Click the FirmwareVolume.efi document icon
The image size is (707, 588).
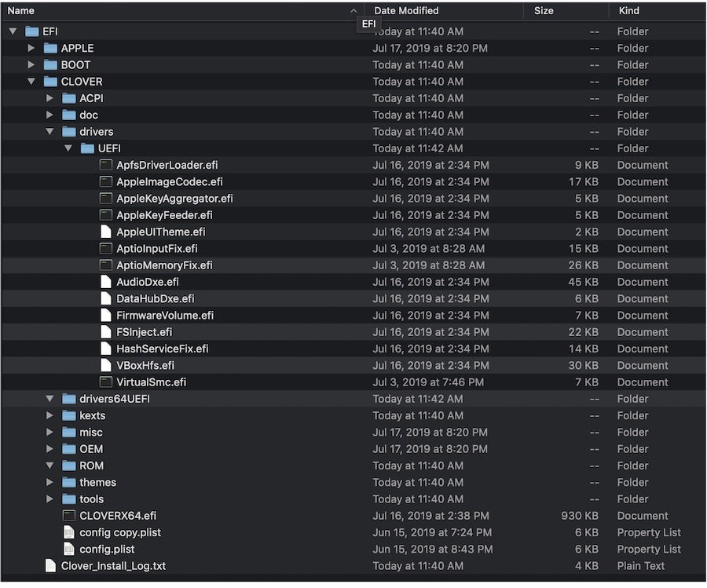(x=106, y=315)
